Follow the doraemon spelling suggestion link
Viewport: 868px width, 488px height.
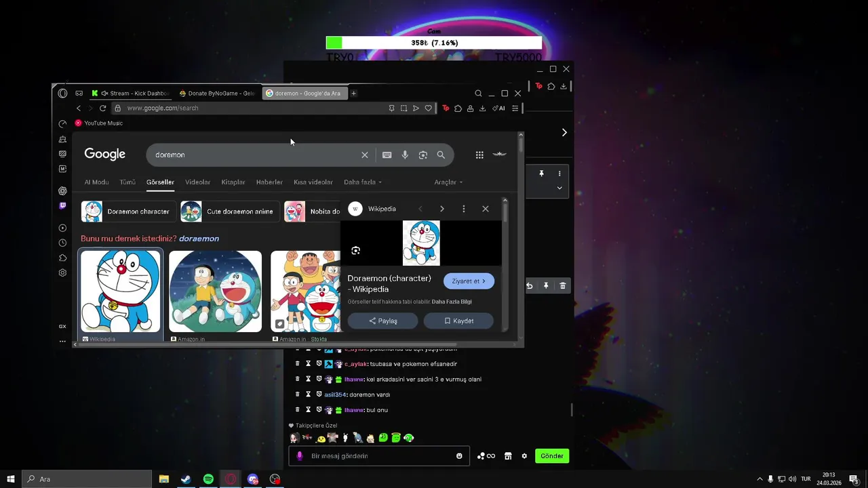pos(199,239)
